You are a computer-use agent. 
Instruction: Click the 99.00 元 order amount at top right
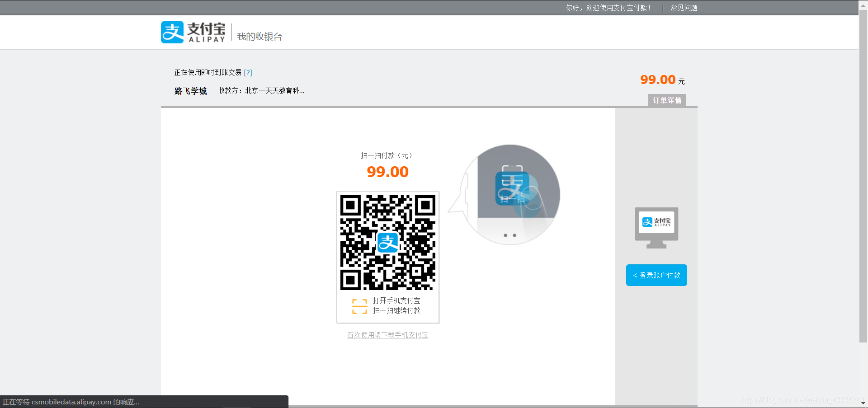[662, 80]
